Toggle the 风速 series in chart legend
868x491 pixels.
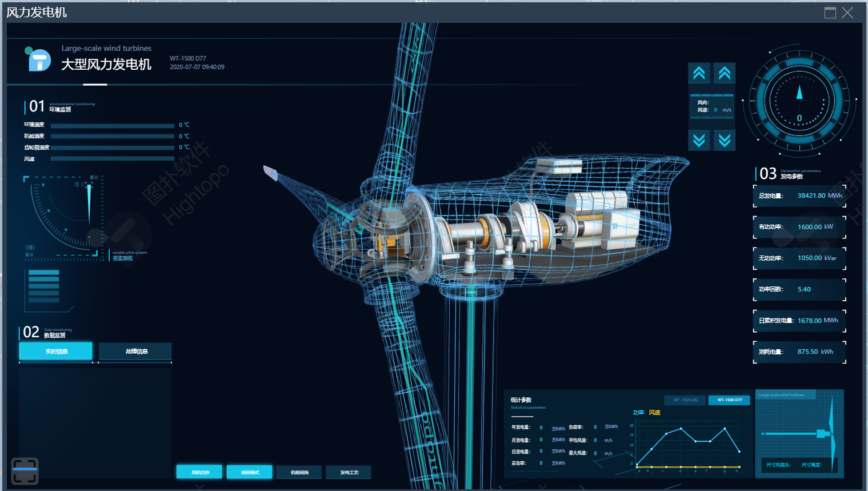click(x=654, y=413)
